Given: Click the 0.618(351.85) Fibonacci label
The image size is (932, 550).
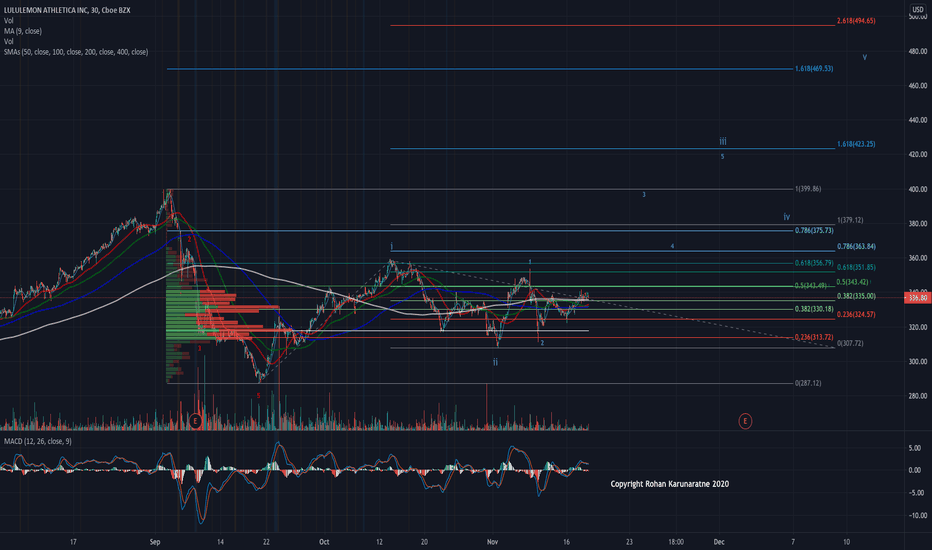Looking at the screenshot, I should [856, 268].
